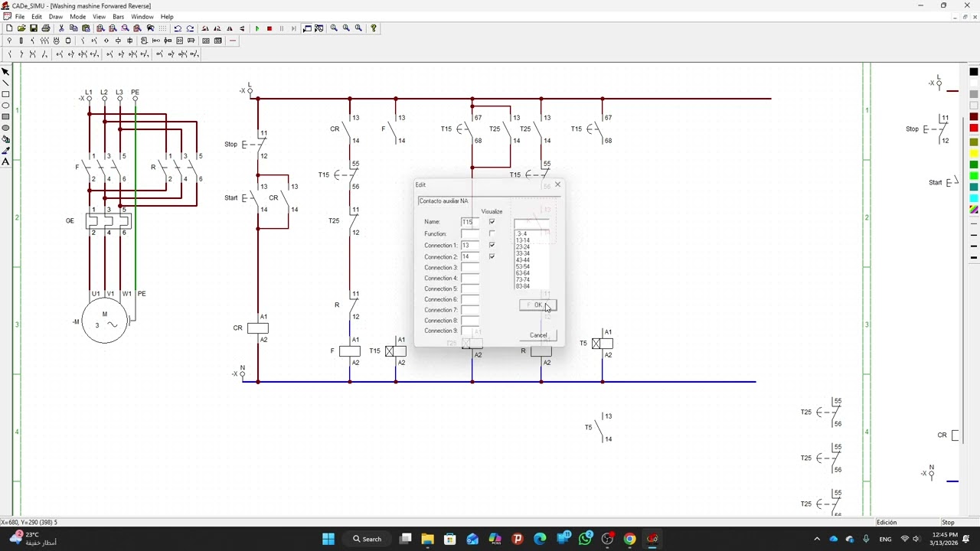The height and width of the screenshot is (551, 980).
Task: Open help with the question mark icon
Action: click(374, 28)
